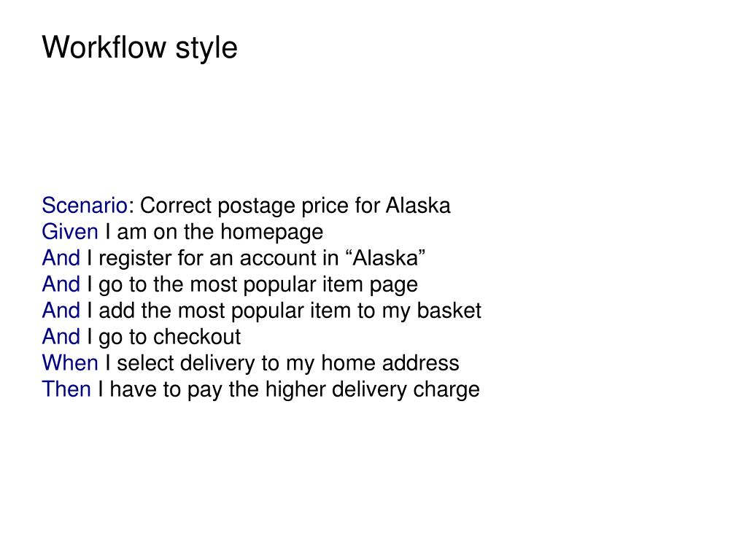Click the 'And' before 'I register'
Image resolution: width=747 pixels, height=560 pixels.
point(61,258)
